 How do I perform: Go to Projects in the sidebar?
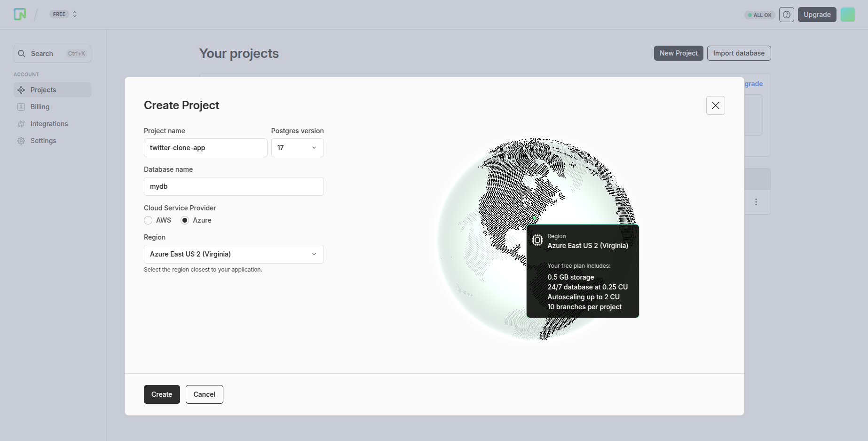43,90
